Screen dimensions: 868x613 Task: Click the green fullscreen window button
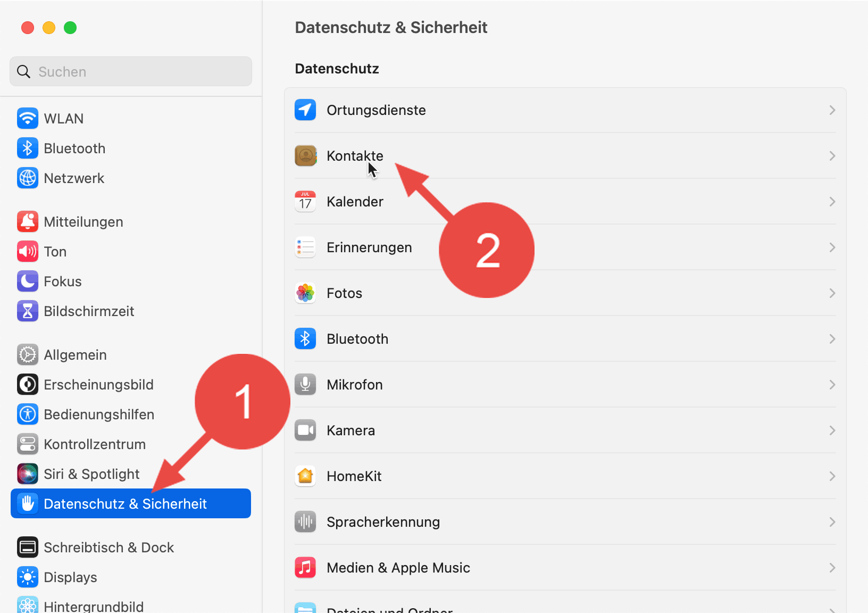tap(70, 28)
